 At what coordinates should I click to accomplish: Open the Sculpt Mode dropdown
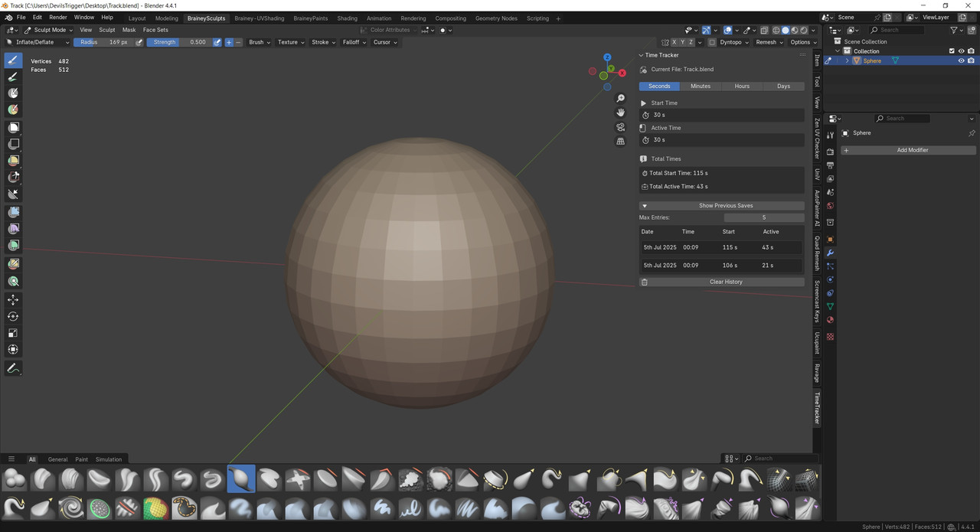47,30
